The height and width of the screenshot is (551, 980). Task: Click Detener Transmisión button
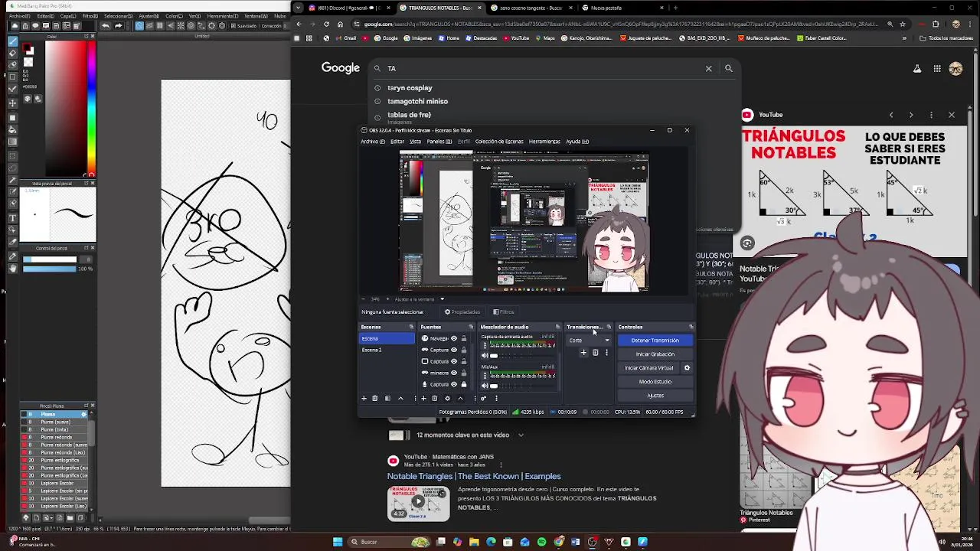point(655,341)
